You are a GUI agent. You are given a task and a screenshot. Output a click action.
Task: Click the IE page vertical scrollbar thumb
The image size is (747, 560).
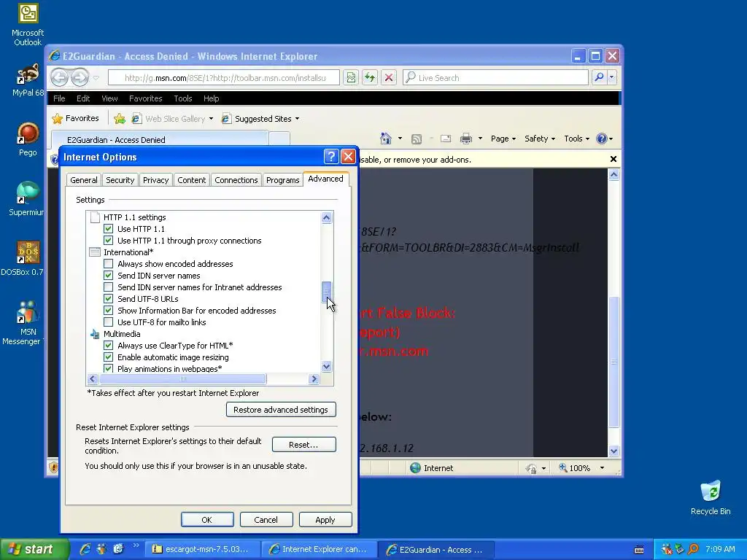click(x=614, y=362)
